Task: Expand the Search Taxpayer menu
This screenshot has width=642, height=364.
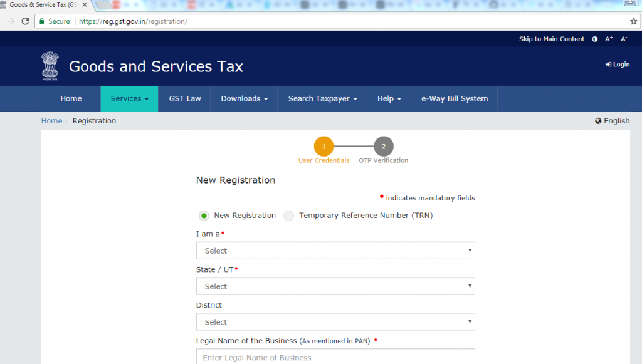Action: [x=322, y=98]
